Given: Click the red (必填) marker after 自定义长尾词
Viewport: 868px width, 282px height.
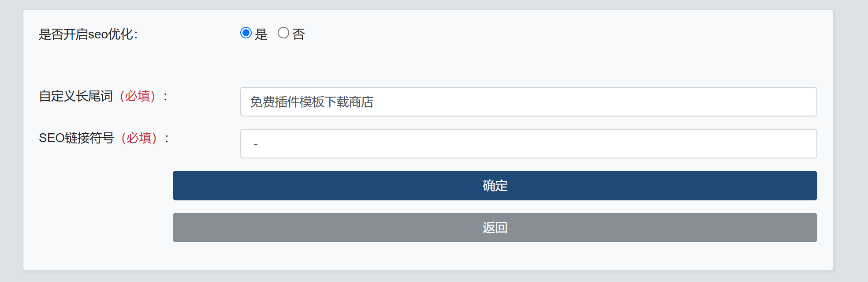Looking at the screenshot, I should (x=138, y=96).
